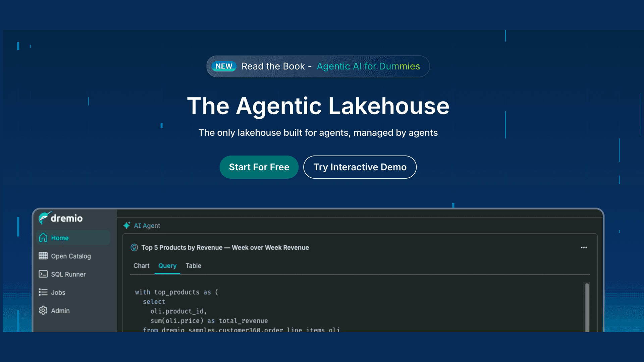Open the Table tab

(194, 266)
